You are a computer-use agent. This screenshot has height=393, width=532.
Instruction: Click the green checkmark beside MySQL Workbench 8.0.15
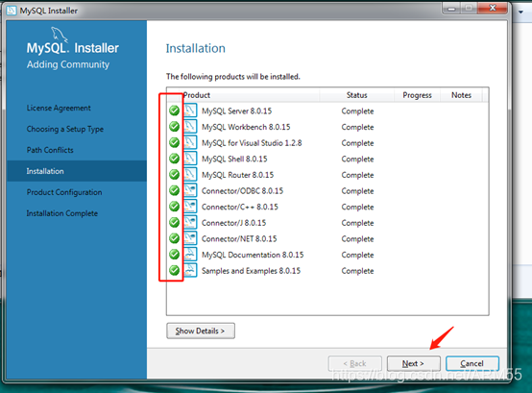(174, 127)
